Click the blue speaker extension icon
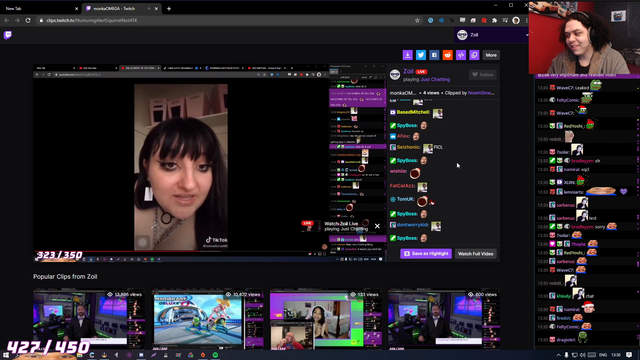The width and height of the screenshot is (640, 360). point(441,20)
